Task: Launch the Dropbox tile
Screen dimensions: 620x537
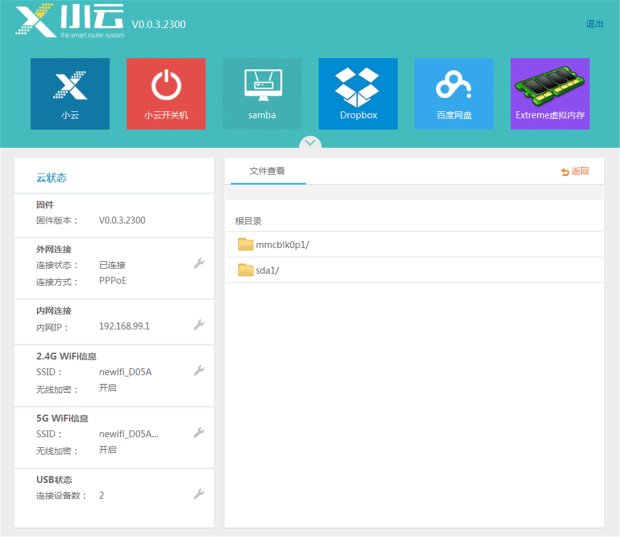Action: [358, 94]
